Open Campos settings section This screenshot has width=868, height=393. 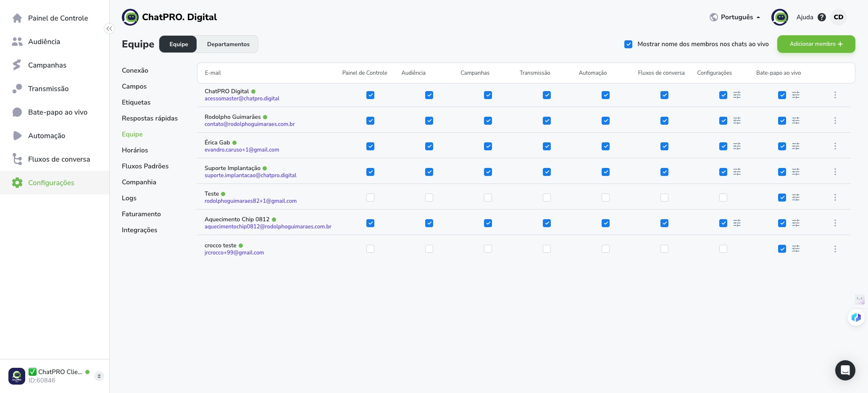(x=134, y=86)
